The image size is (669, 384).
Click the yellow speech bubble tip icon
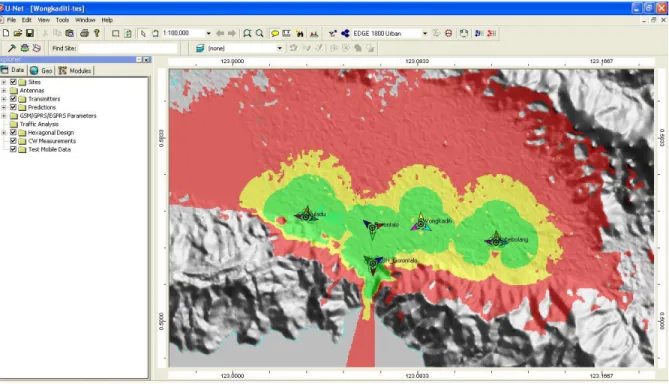click(x=275, y=33)
